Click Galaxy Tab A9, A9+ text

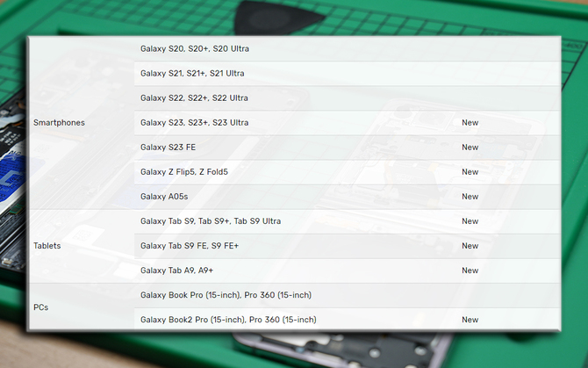[176, 271]
